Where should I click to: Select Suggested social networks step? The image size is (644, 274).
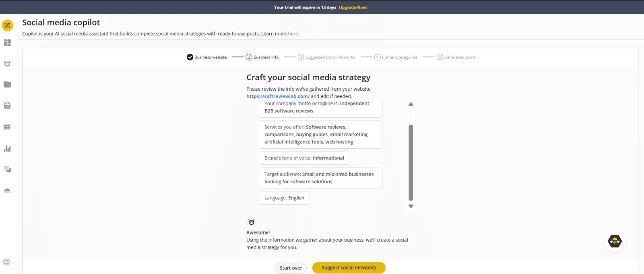click(x=326, y=57)
